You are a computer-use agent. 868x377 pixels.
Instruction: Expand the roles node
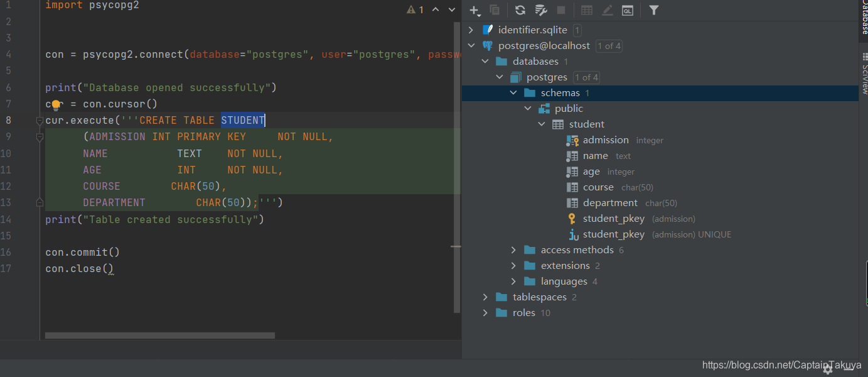pyautogui.click(x=485, y=312)
